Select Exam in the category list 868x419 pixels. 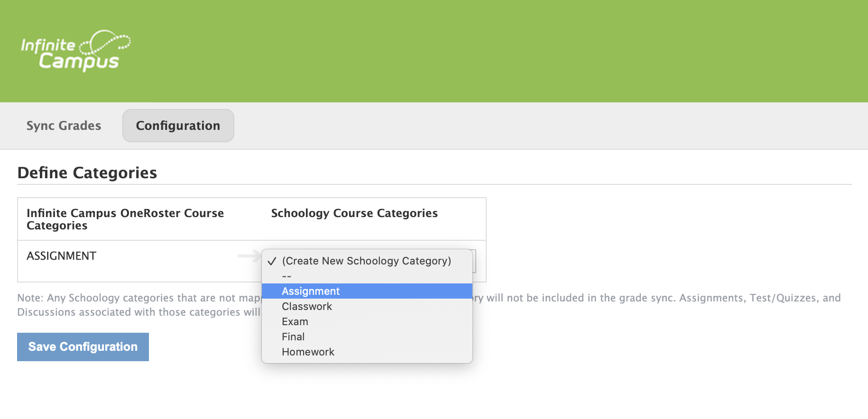295,321
